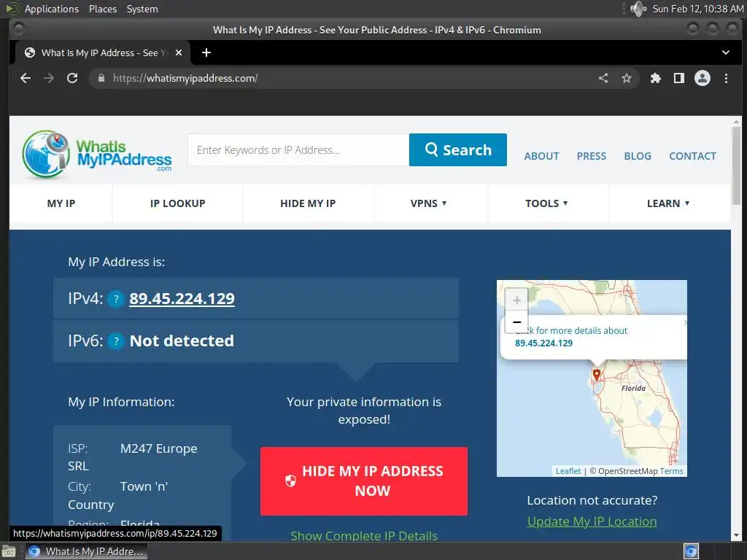Click the 'Location not accurate?' text

(x=592, y=500)
